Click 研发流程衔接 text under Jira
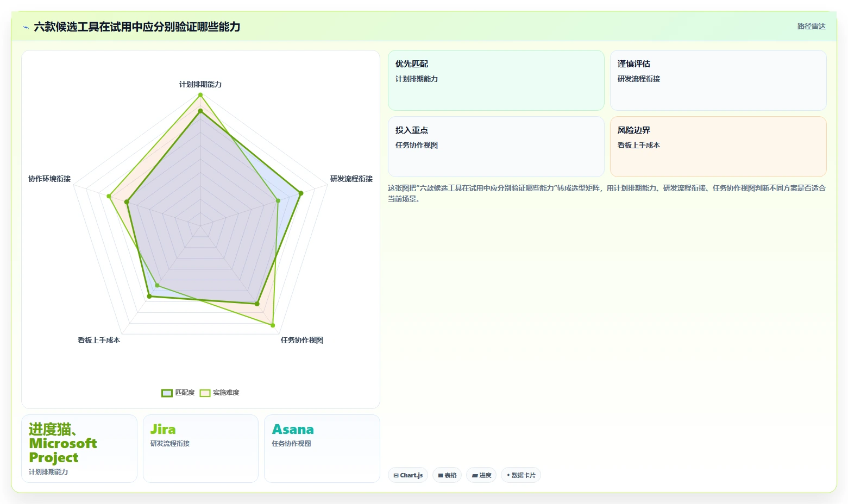848x504 pixels. (x=170, y=444)
